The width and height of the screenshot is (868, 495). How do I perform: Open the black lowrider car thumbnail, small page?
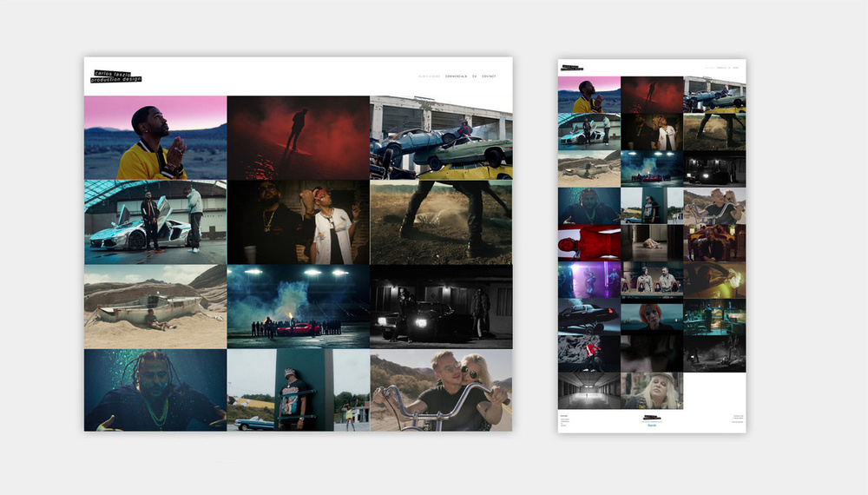(589, 317)
